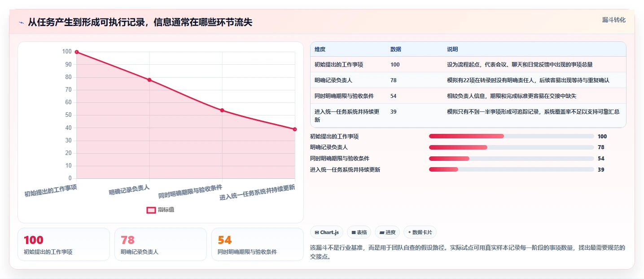Image resolution: width=644 pixels, height=279 pixels.
Task: Click x-axis label 进入统一任务系统并持续更新 under chart
Action: click(x=257, y=192)
